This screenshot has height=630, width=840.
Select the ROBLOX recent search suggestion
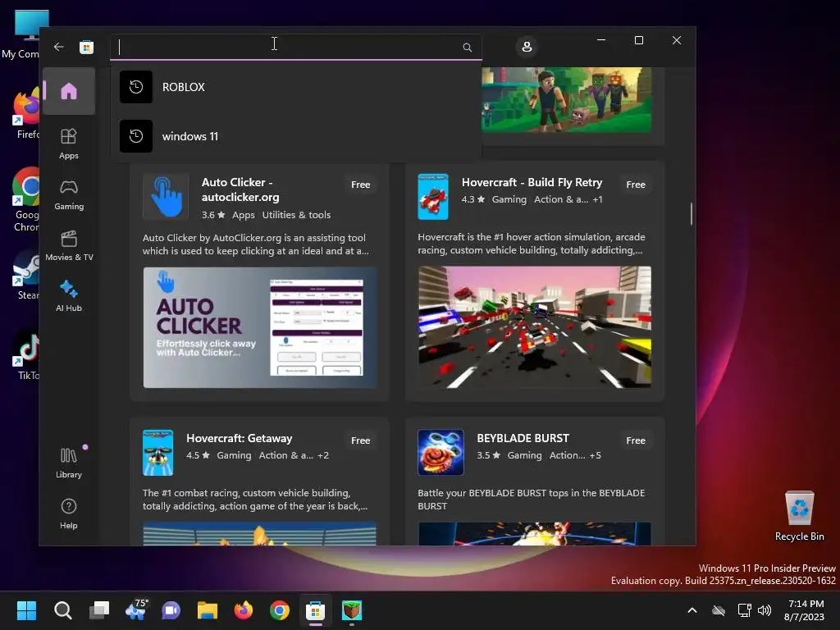pos(295,87)
